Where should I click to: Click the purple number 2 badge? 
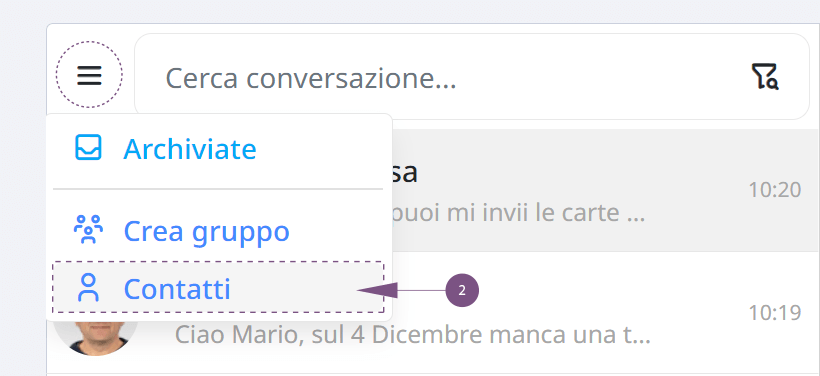click(462, 290)
